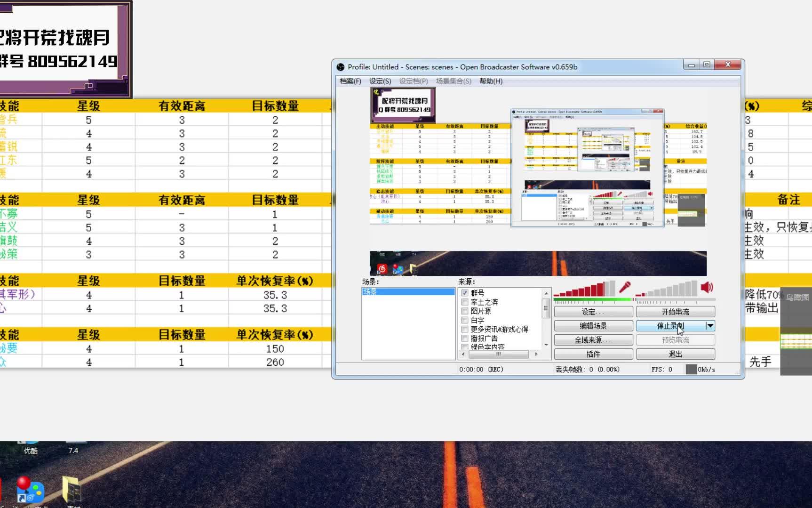This screenshot has width=812, height=508.
Task: Enable the 率土之滨 source checkbox
Action: point(465,302)
